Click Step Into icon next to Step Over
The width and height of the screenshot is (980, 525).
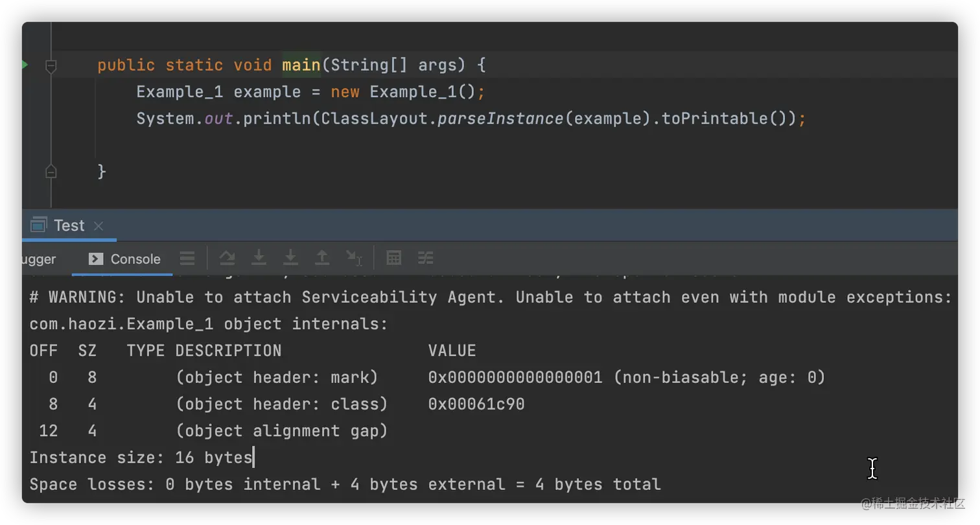pos(259,258)
